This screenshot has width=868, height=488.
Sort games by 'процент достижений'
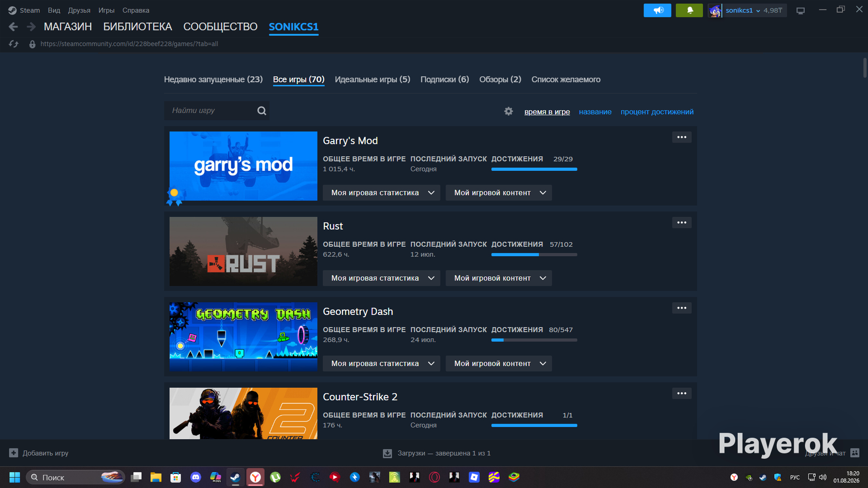657,112
